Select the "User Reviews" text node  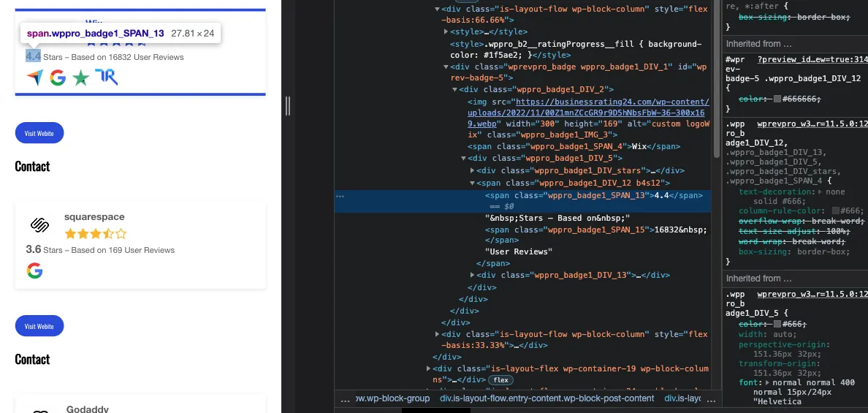click(519, 252)
